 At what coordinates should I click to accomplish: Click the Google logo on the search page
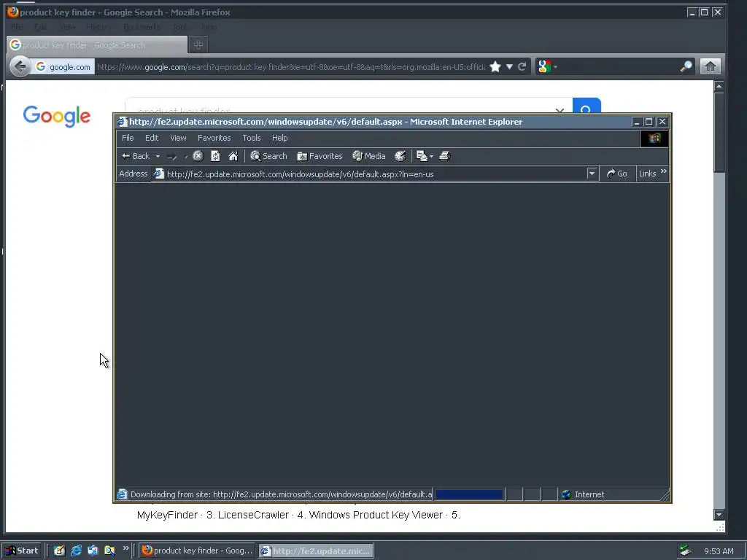[x=57, y=116]
